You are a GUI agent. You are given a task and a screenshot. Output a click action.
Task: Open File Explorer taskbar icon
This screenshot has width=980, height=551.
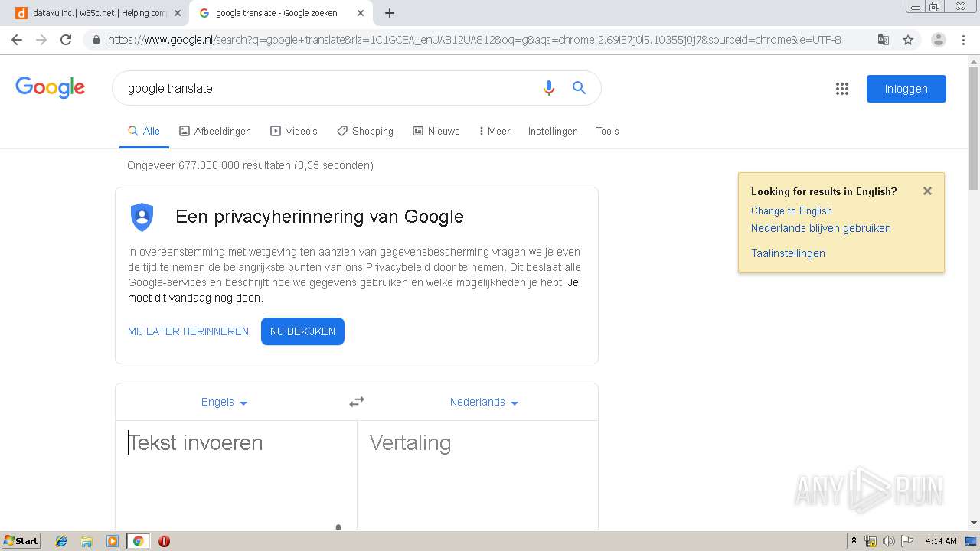click(87, 541)
